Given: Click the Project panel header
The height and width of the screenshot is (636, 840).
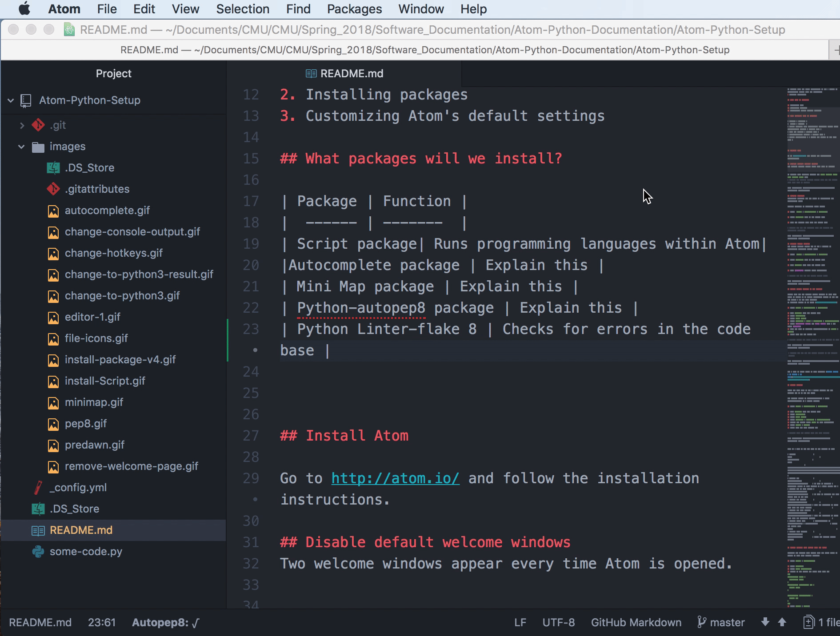Looking at the screenshot, I should pos(113,73).
